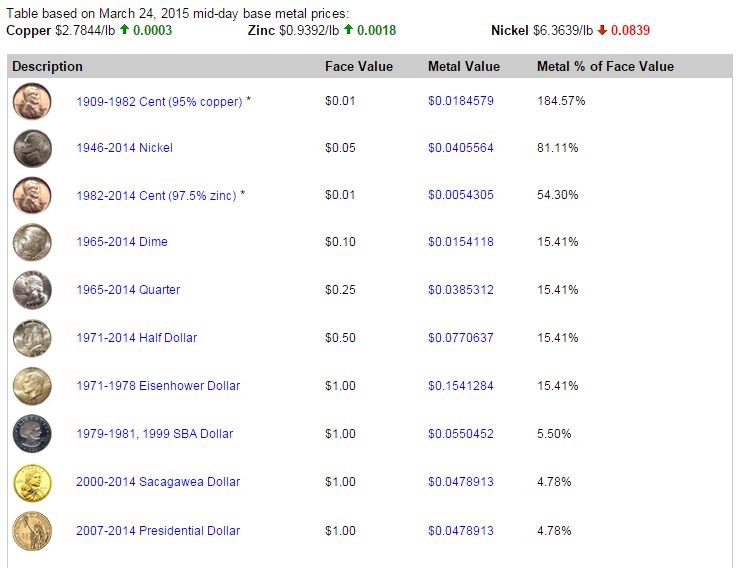Screen dimensions: 741x568
Task: Click the Metal Value column header
Action: 463,67
